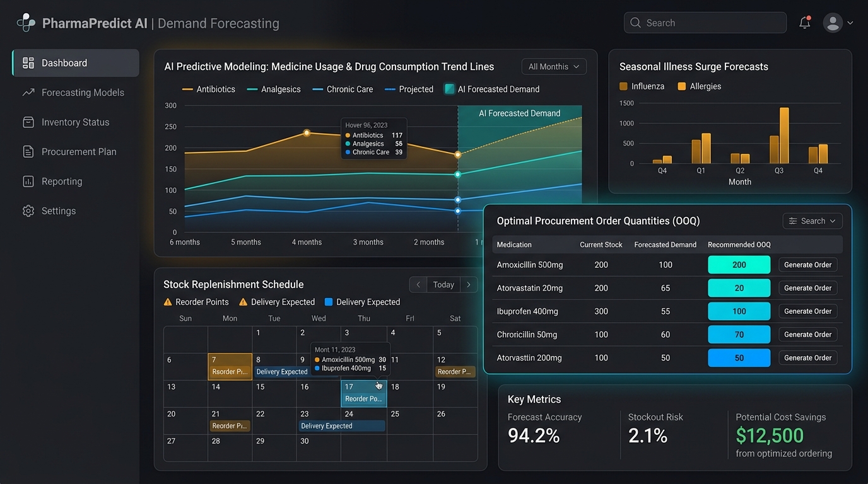The height and width of the screenshot is (484, 868).
Task: Toggle Projected legend series
Action: pos(409,89)
